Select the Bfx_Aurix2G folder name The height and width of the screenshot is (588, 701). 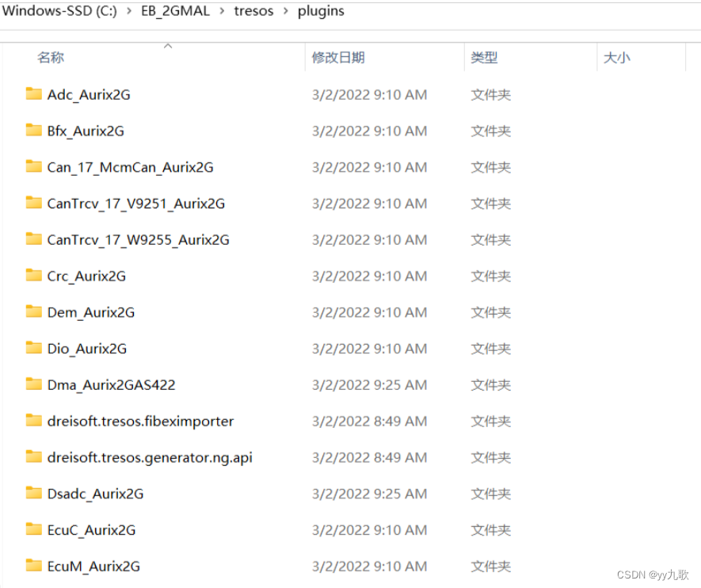coord(86,131)
